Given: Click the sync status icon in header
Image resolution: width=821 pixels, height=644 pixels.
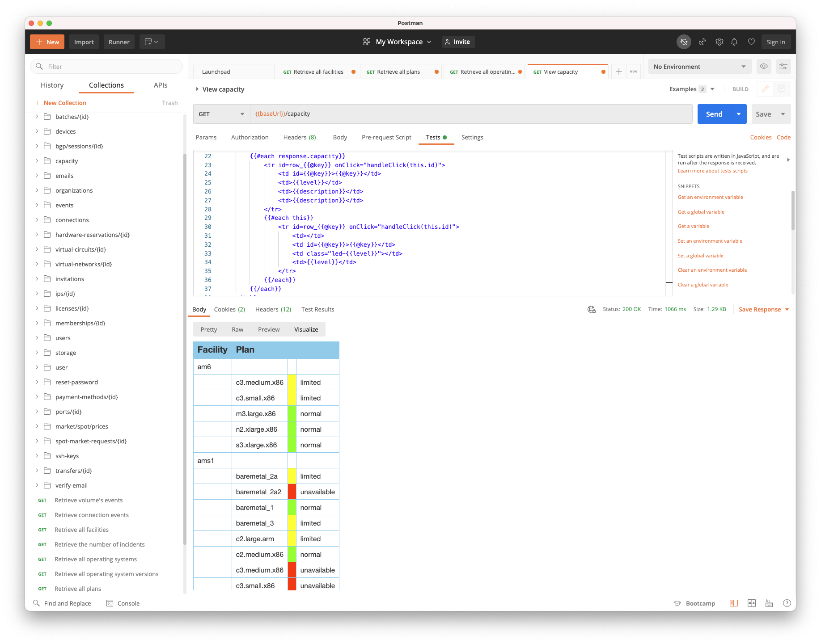Looking at the screenshot, I should pos(684,42).
